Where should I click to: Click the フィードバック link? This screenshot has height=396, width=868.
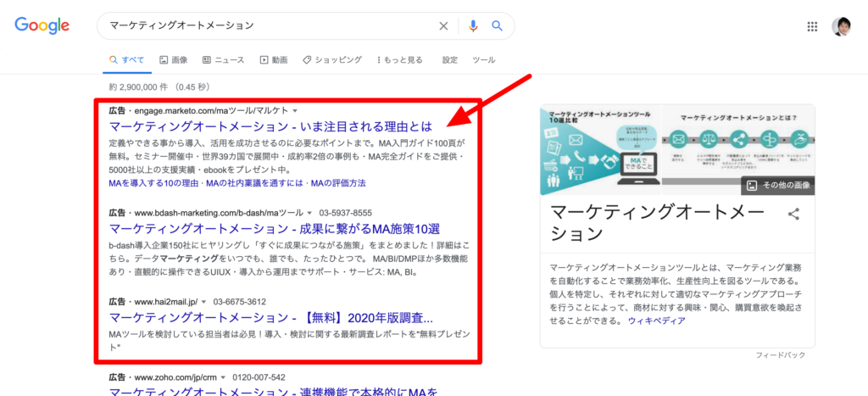[x=781, y=355]
